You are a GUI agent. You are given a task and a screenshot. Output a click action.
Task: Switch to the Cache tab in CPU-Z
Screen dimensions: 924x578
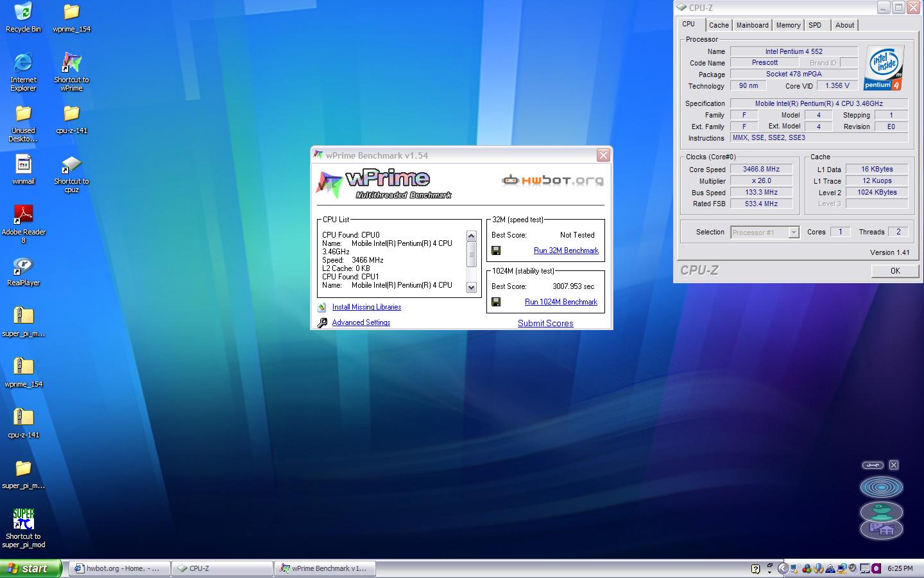pyautogui.click(x=719, y=25)
